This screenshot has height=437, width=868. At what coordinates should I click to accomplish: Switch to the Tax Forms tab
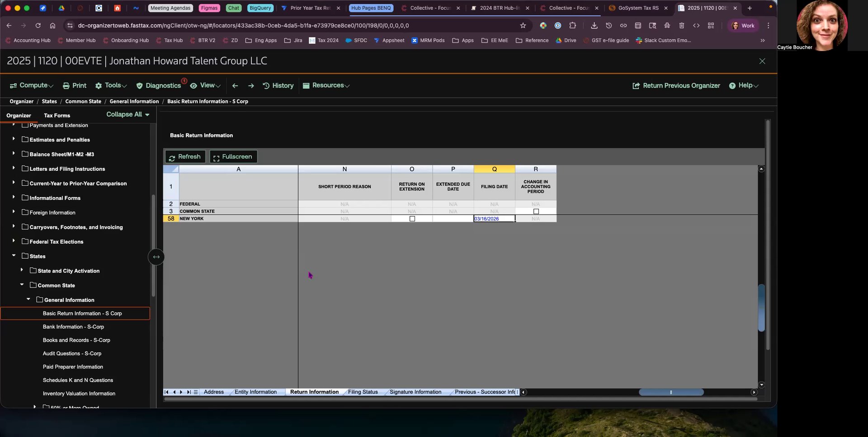[x=57, y=115]
